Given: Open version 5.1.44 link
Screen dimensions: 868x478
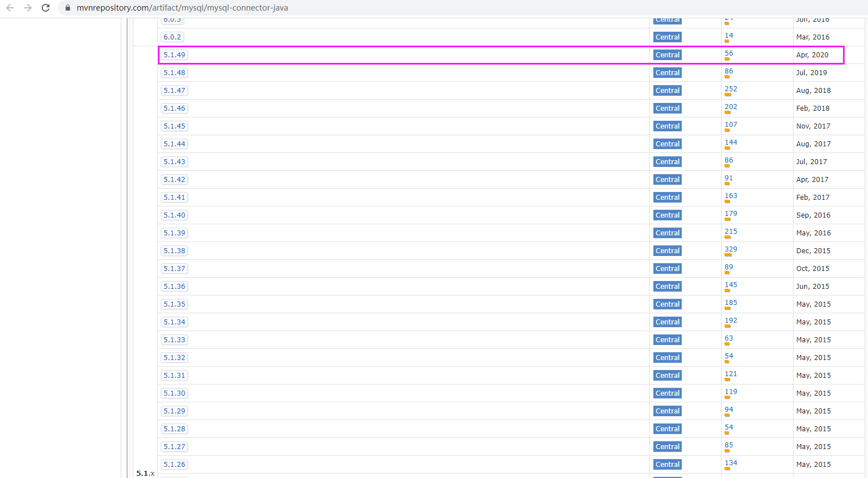Looking at the screenshot, I should click(175, 144).
